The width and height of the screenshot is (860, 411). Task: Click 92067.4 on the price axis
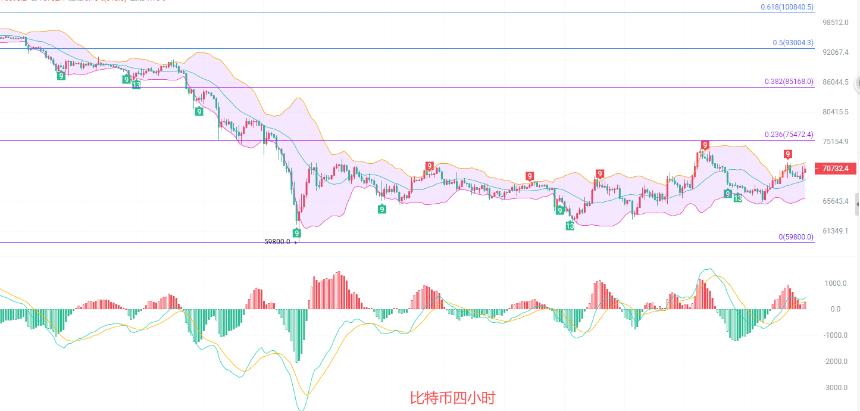[836, 52]
